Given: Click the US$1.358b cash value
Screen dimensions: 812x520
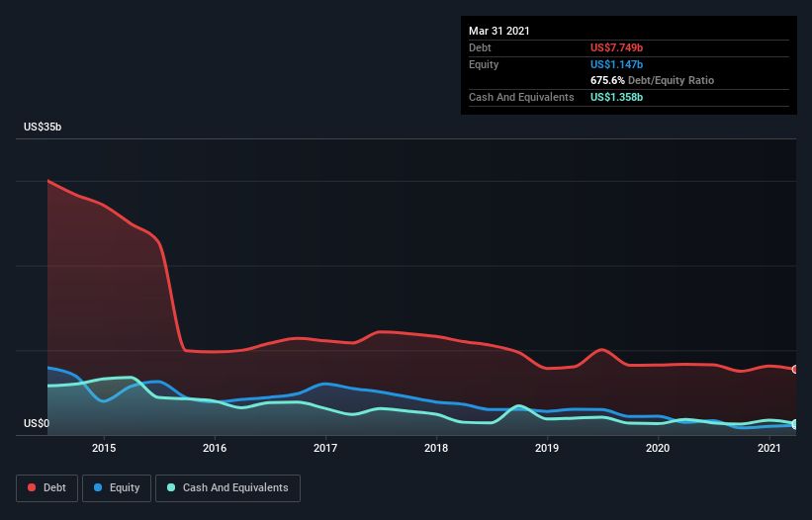Looking at the screenshot, I should click(616, 97).
